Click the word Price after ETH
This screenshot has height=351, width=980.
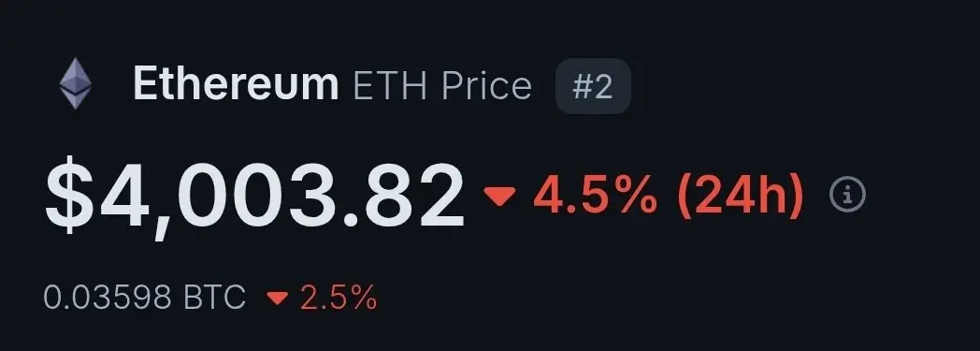tap(487, 85)
